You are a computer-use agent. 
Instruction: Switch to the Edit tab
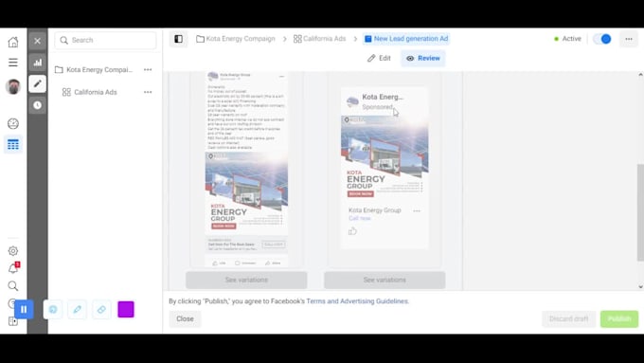click(x=379, y=59)
